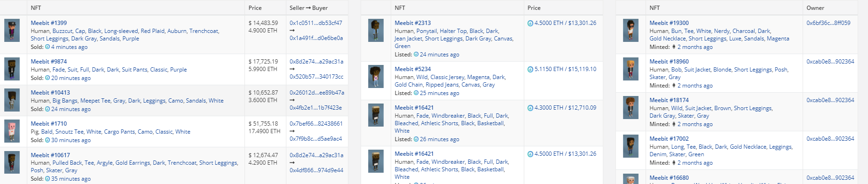Open the Meebit #9874 link
The height and width of the screenshot is (184, 868).
[x=49, y=62]
